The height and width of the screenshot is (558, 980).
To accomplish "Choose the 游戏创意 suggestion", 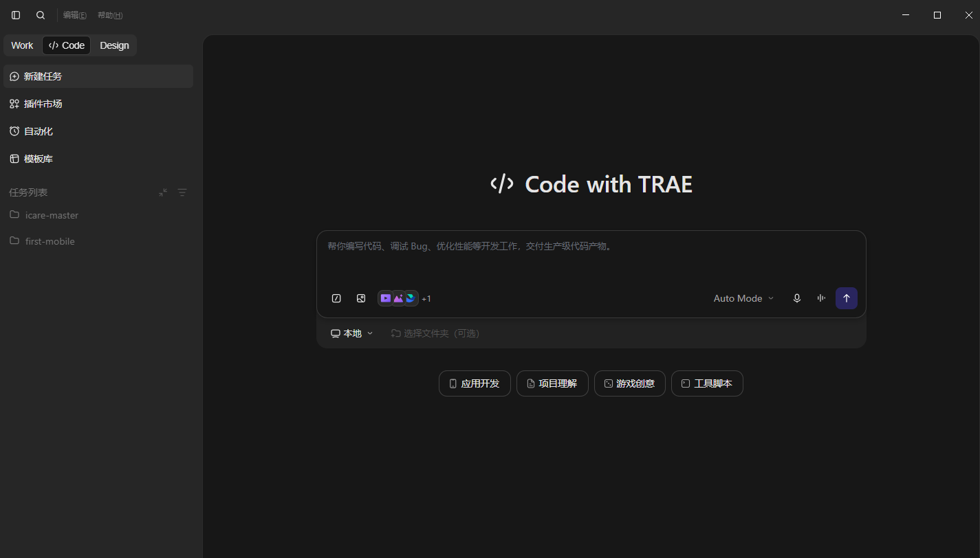I will click(x=630, y=383).
